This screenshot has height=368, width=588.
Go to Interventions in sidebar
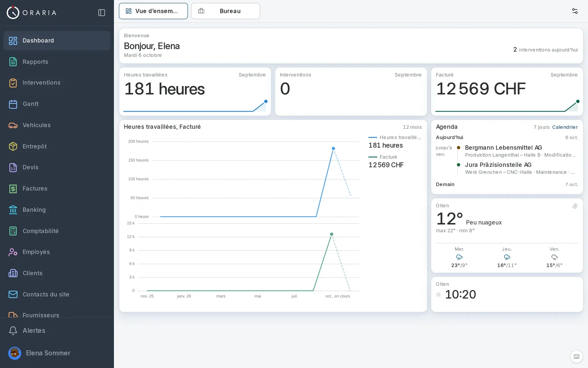(57, 83)
